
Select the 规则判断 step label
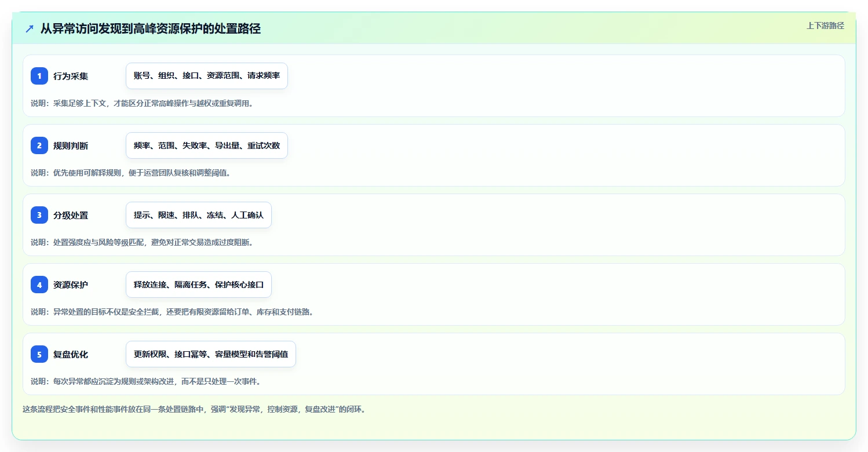tap(71, 145)
